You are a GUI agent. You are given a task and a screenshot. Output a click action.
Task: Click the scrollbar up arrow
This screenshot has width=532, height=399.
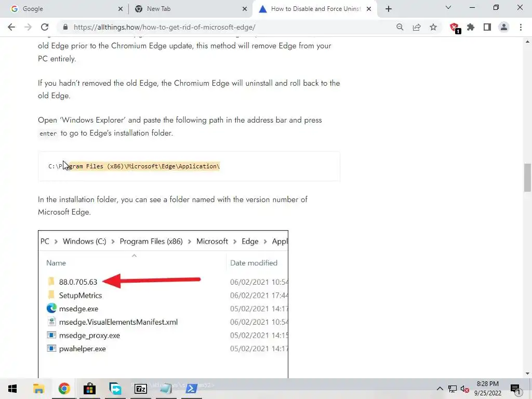click(527, 42)
